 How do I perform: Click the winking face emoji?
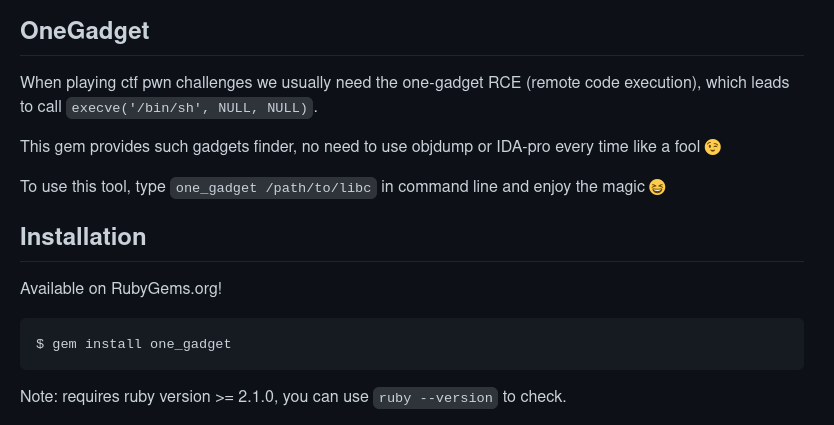click(x=713, y=147)
